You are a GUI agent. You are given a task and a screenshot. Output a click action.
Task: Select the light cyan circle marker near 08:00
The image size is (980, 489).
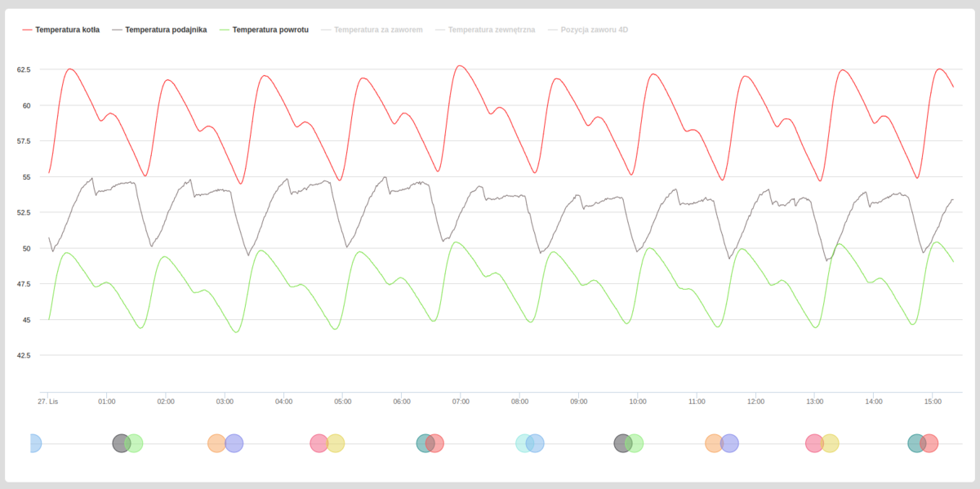coord(523,443)
